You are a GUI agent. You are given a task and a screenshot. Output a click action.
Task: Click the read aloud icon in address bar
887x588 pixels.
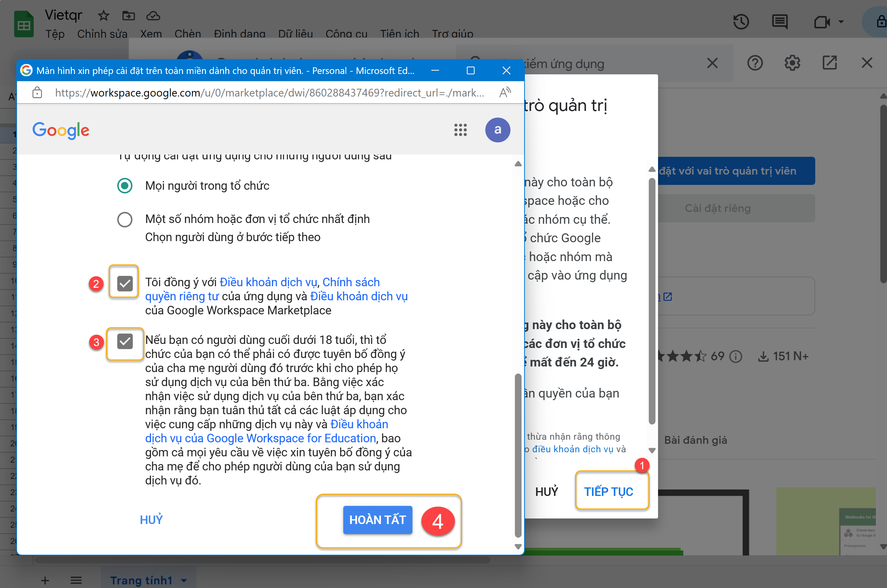coord(505,92)
